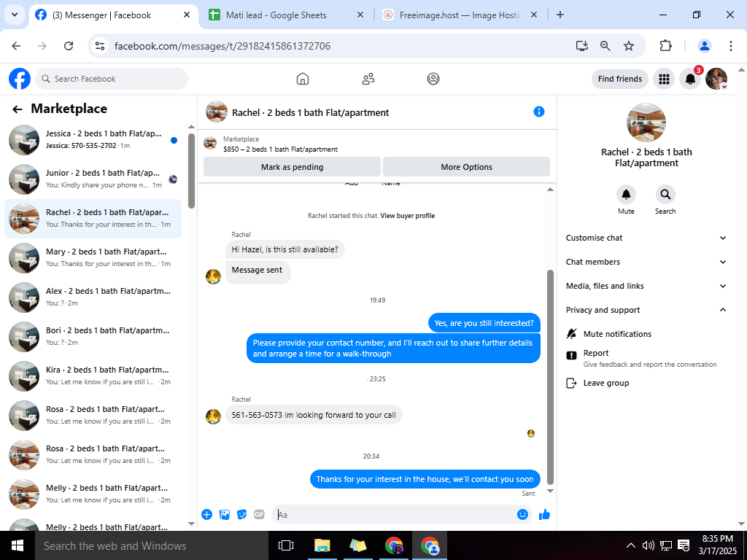The height and width of the screenshot is (560, 747).
Task: Open the Friends icon in top navigation
Action: click(x=368, y=79)
